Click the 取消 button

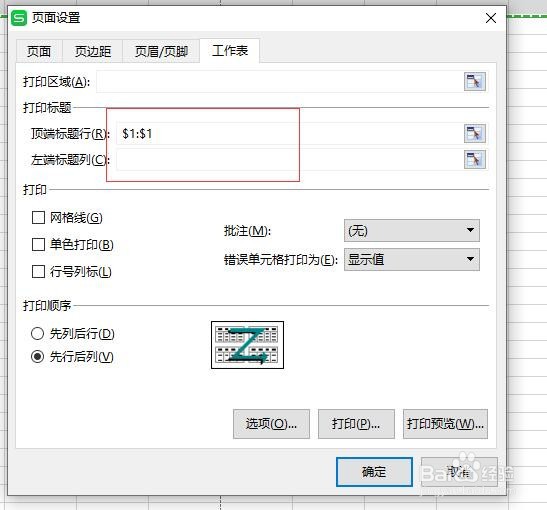point(459,472)
